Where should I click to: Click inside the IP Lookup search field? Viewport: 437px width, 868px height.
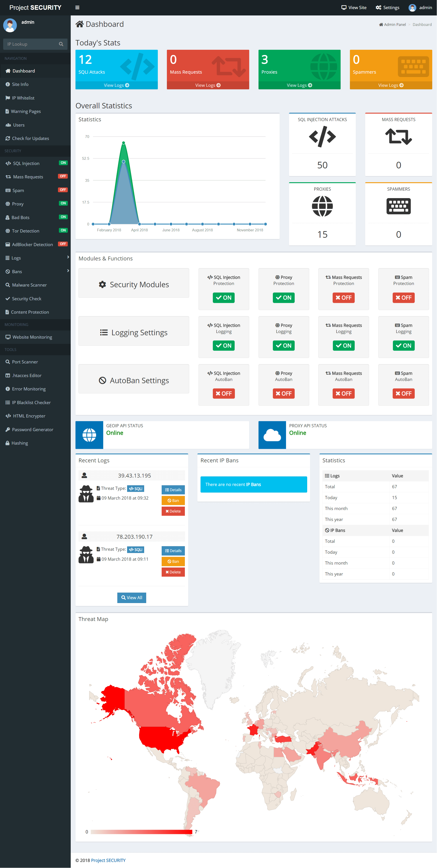pyautogui.click(x=32, y=44)
